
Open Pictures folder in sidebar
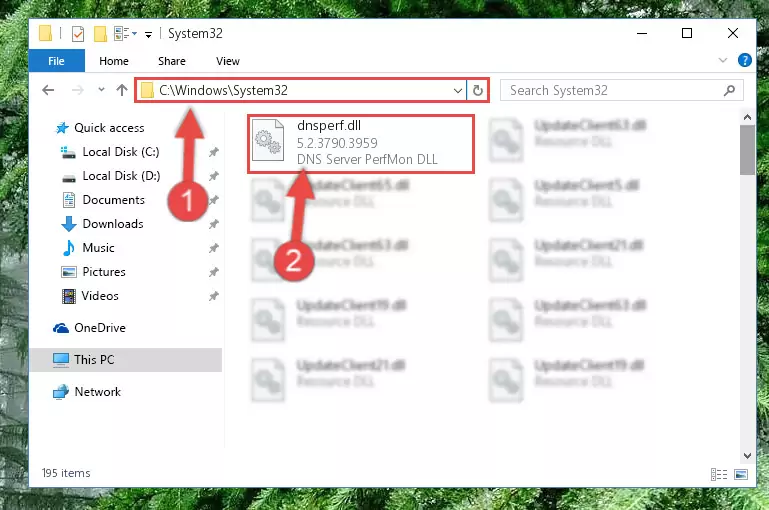click(x=103, y=272)
